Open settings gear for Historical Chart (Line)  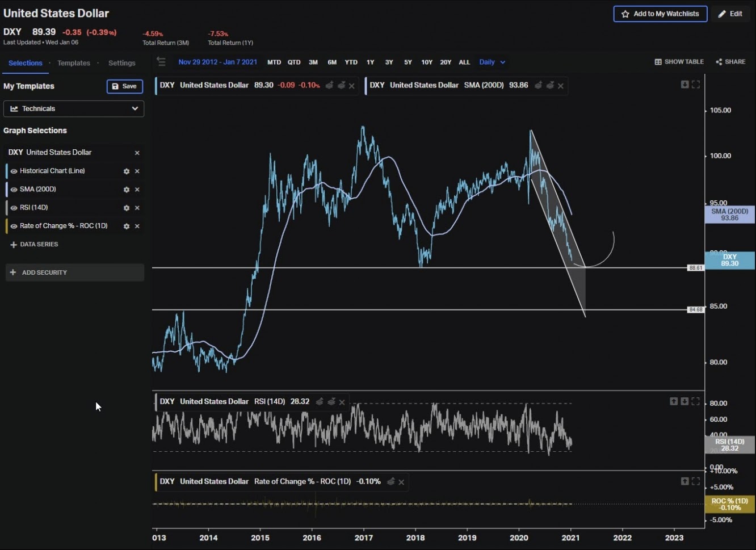point(127,171)
